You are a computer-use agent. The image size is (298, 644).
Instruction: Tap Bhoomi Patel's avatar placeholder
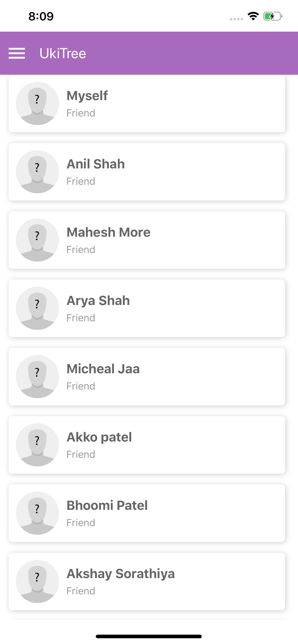click(37, 513)
